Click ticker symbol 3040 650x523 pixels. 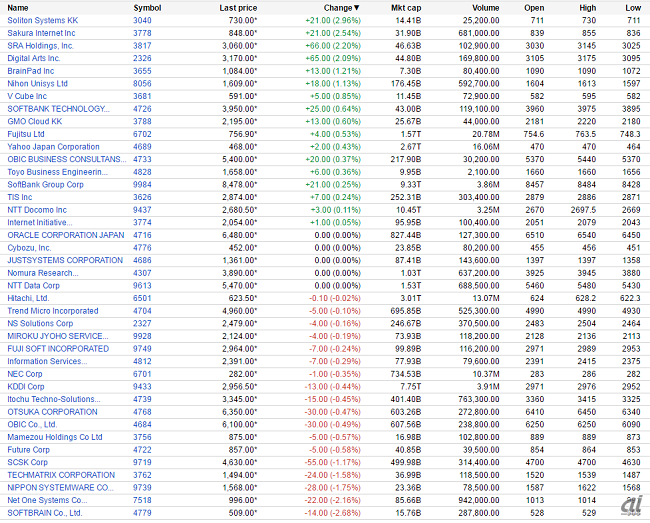(142, 20)
